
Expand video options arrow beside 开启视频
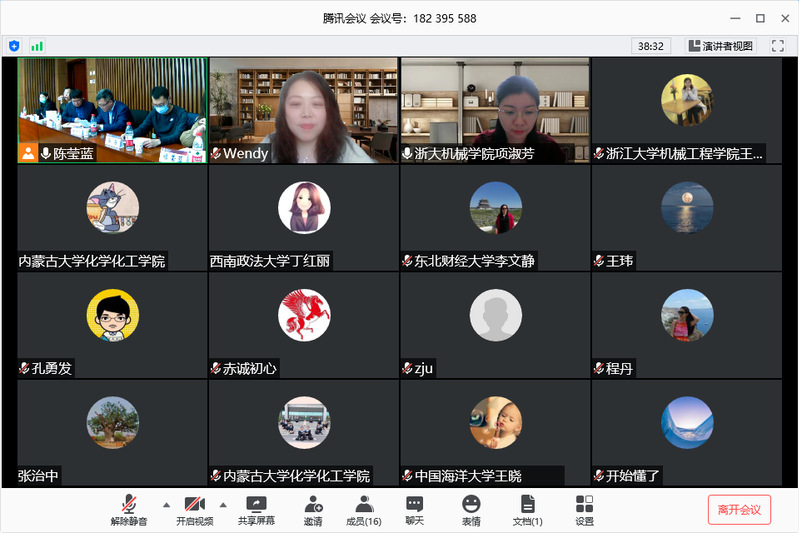[223, 504]
